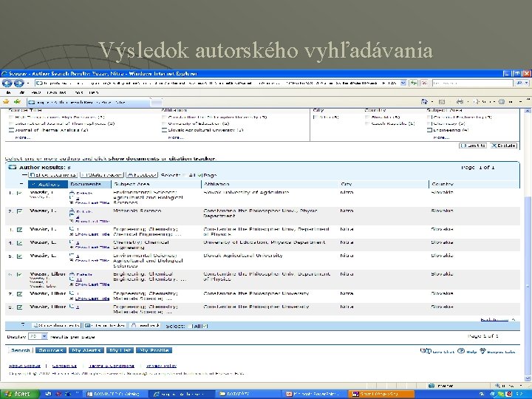This screenshot has width=532, height=399.
Task: Expand Show Last Title in result row 7
Action: (x=90, y=299)
